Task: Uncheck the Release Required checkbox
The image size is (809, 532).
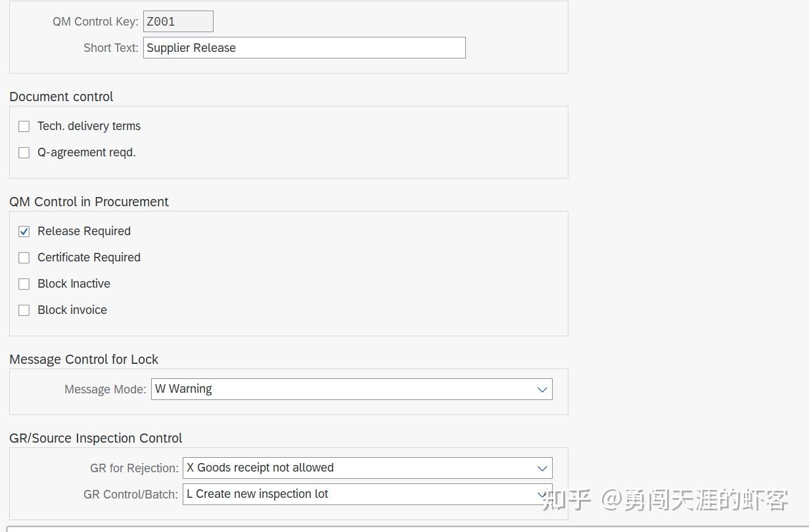Action: (x=24, y=231)
